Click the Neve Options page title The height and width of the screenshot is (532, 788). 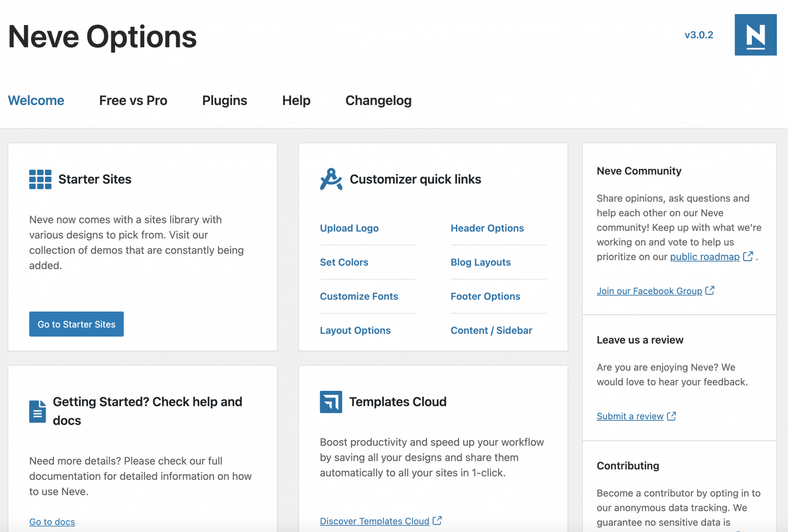click(x=102, y=37)
